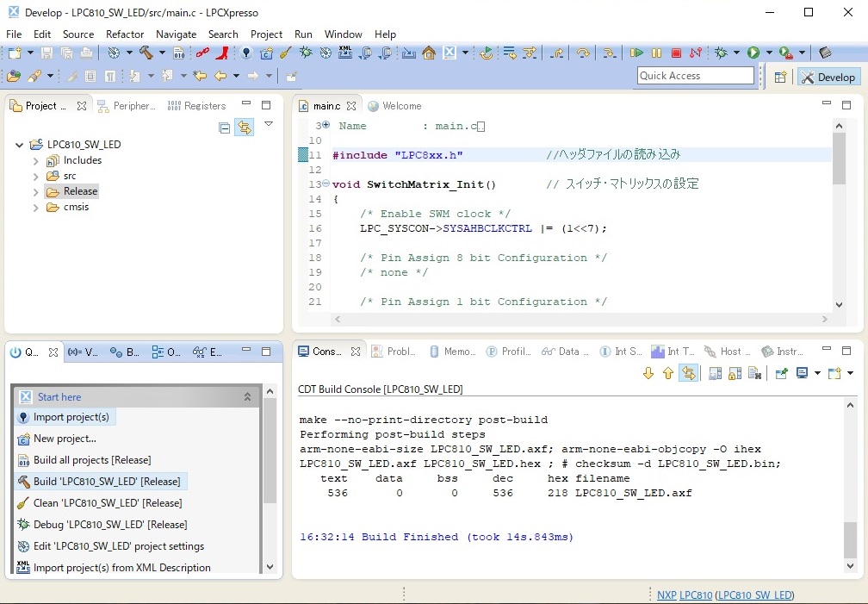This screenshot has width=868, height=604.
Task: Toggle Link with Editor in Project panel
Action: click(x=245, y=128)
